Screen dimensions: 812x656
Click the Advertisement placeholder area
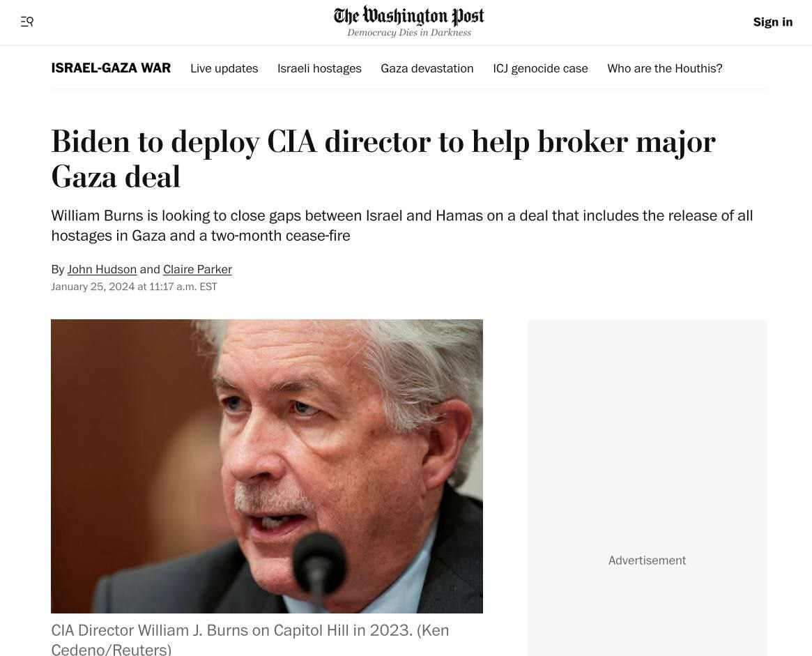click(647, 487)
